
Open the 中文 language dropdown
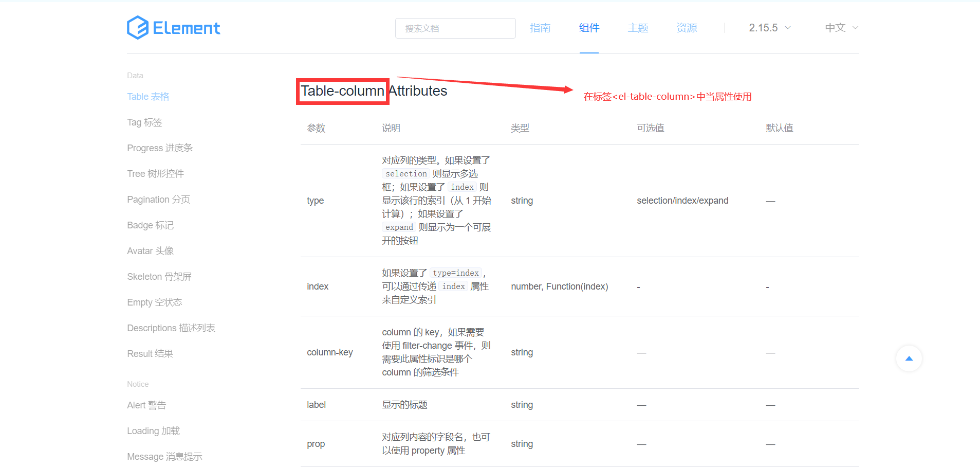(x=836, y=28)
